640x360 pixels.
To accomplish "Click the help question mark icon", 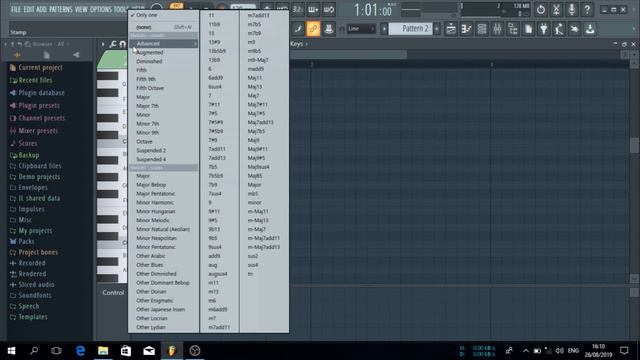I will 587,9.
